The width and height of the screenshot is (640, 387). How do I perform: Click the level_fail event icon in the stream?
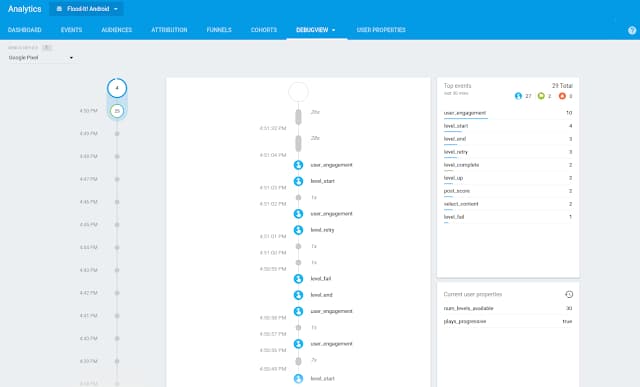(x=298, y=278)
